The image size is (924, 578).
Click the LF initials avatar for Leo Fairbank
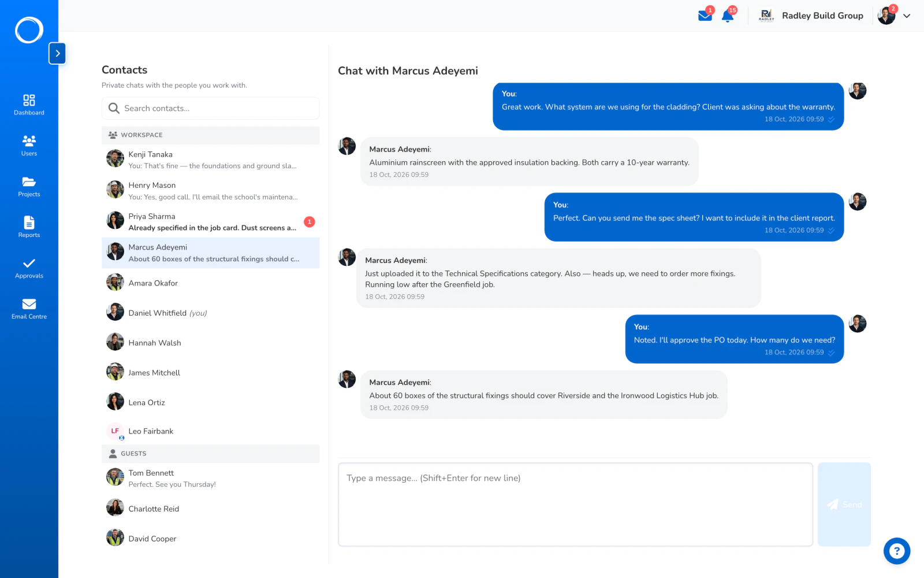[115, 431]
